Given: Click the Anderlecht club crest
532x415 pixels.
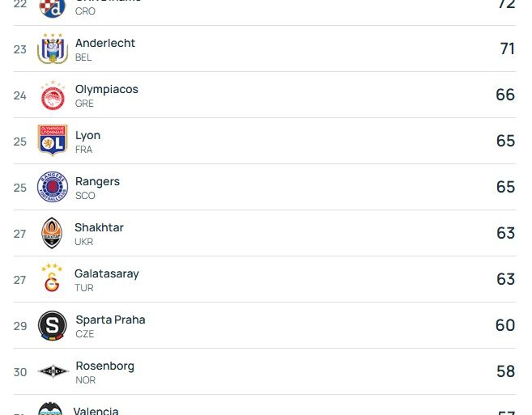Looking at the screenshot, I should point(53,49).
